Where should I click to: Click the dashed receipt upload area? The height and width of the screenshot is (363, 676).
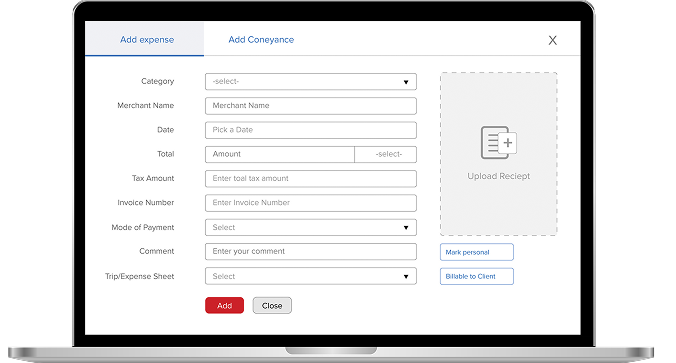point(499,154)
